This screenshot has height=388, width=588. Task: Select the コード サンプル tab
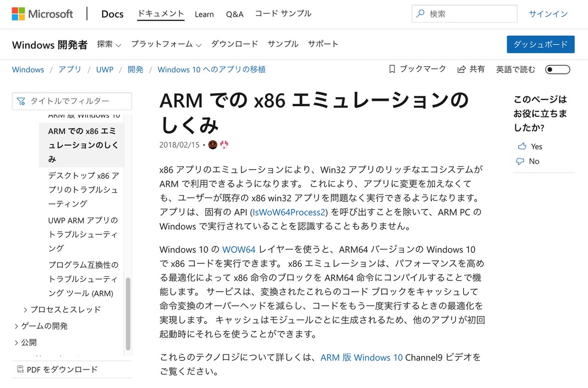click(283, 14)
